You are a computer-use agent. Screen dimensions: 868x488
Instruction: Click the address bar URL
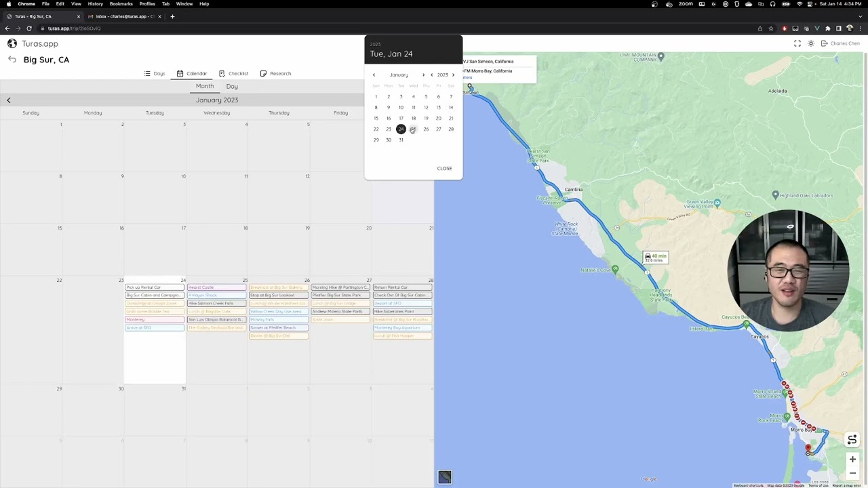pyautogui.click(x=75, y=28)
